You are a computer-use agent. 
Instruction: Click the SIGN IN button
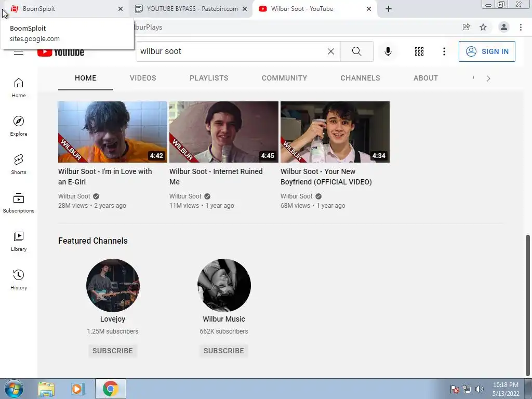487,51
